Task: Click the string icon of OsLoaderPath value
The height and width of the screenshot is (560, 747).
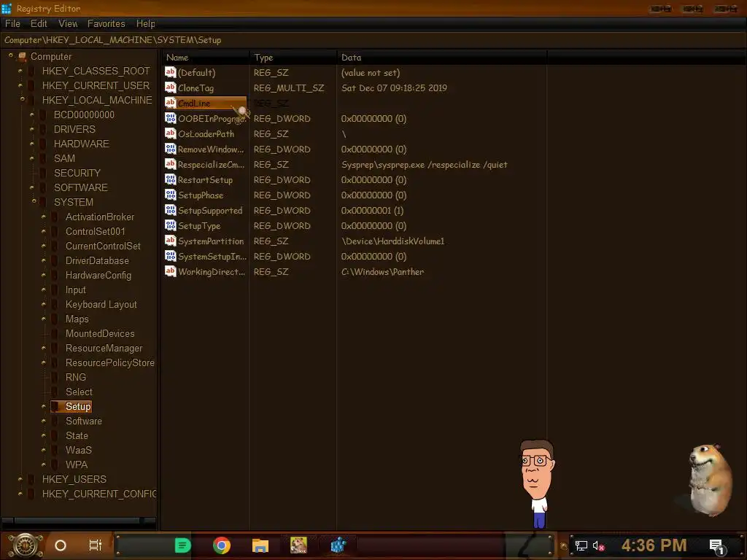Action: [170, 133]
